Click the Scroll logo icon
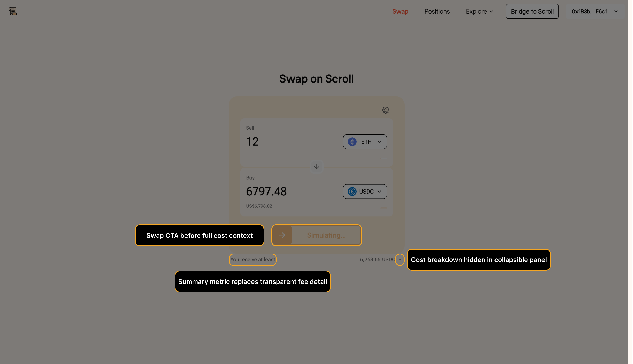Screen dimensions: 633x364 tap(13, 11)
